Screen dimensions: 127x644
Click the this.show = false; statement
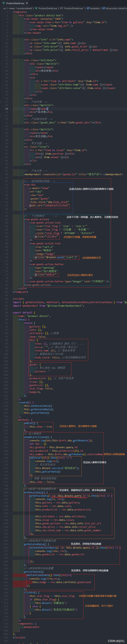42,482
